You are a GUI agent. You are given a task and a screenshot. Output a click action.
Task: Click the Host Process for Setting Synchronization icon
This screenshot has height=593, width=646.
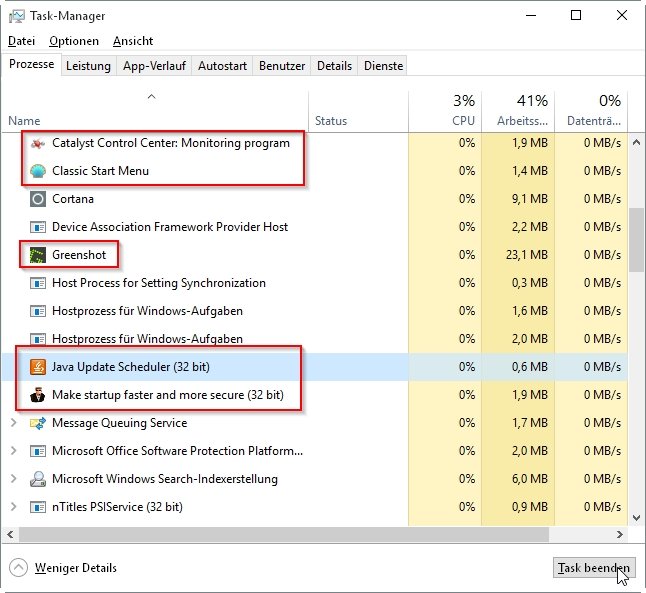pyautogui.click(x=38, y=283)
